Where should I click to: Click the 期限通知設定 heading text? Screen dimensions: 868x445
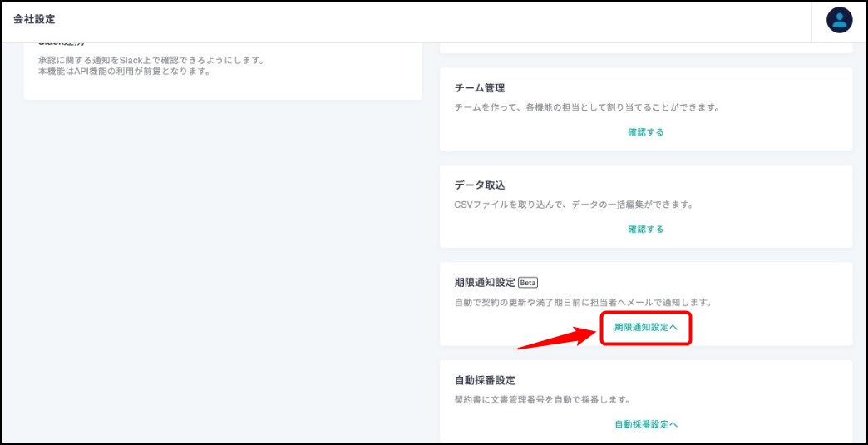click(485, 283)
